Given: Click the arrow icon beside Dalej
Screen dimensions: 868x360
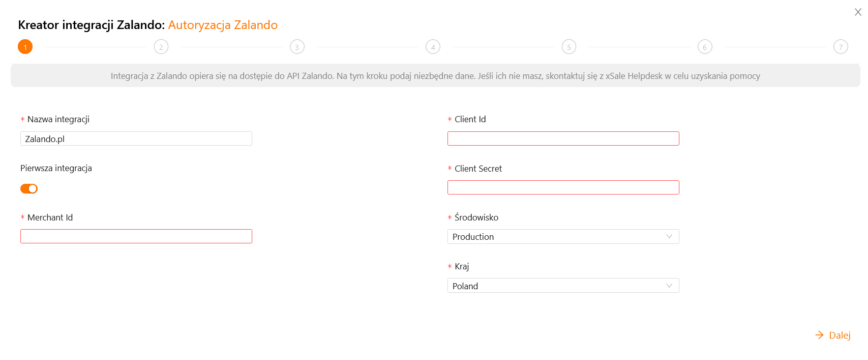Looking at the screenshot, I should pos(819,335).
